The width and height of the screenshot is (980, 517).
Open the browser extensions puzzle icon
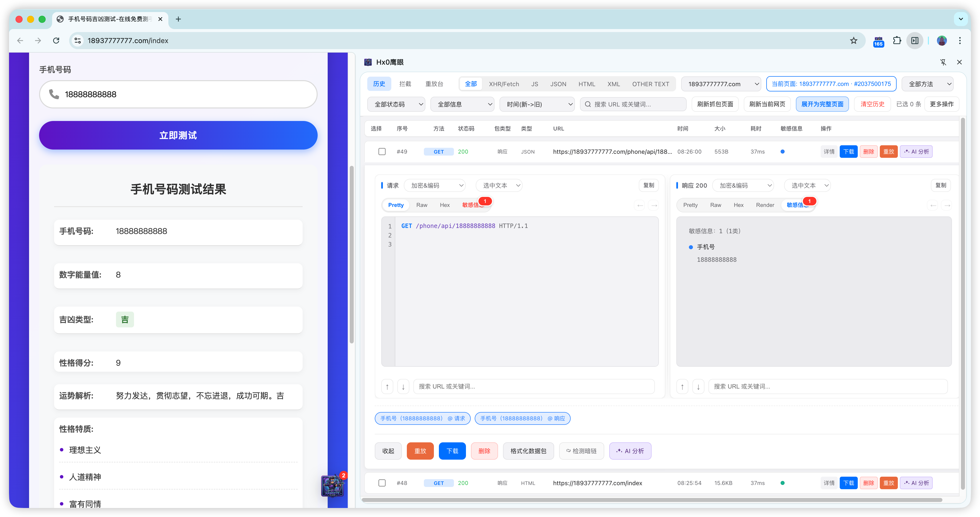[x=897, y=41]
